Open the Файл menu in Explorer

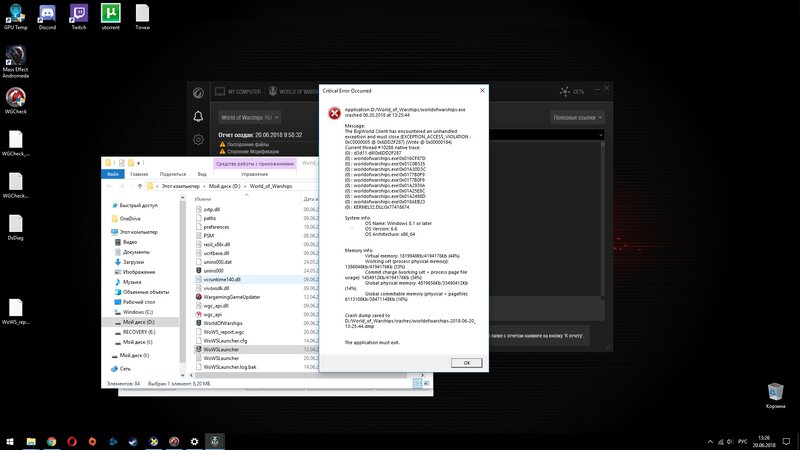coord(113,174)
